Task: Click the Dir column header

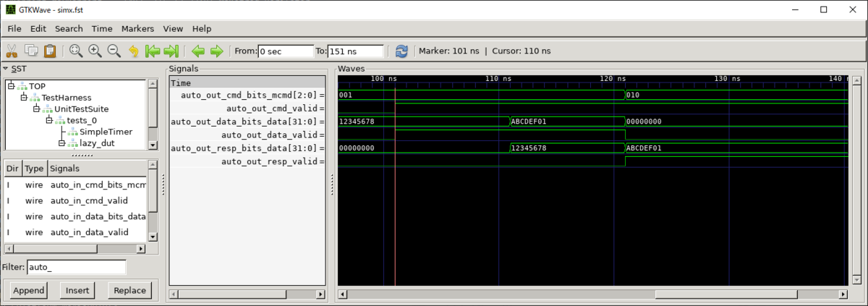Action: click(12, 169)
